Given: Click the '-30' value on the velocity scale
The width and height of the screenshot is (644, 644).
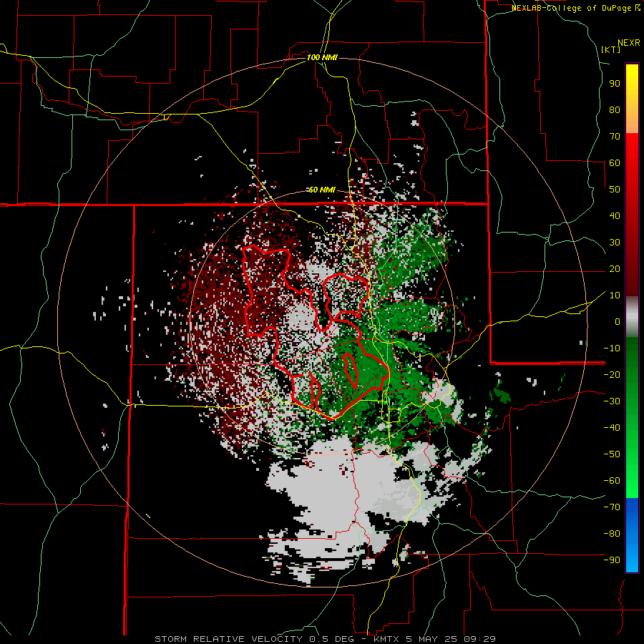Looking at the screenshot, I should tap(612, 401).
